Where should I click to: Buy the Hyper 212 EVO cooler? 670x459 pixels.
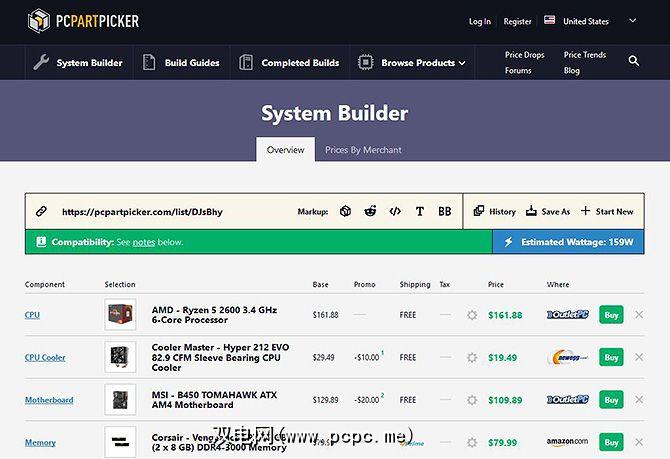[x=611, y=357]
